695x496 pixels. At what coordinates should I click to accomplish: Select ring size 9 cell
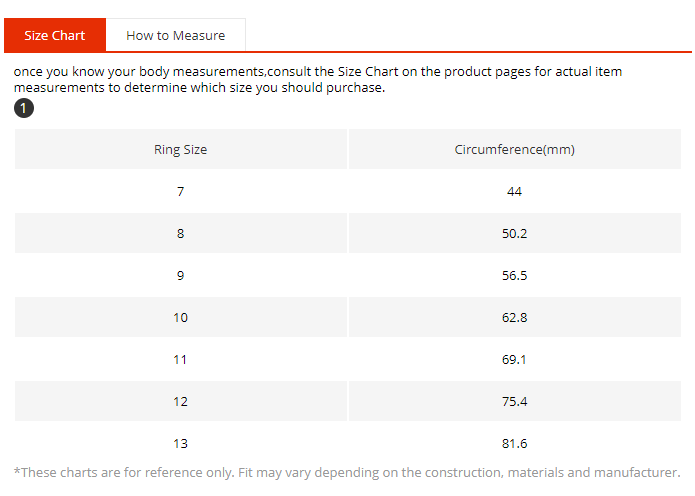[x=180, y=275]
